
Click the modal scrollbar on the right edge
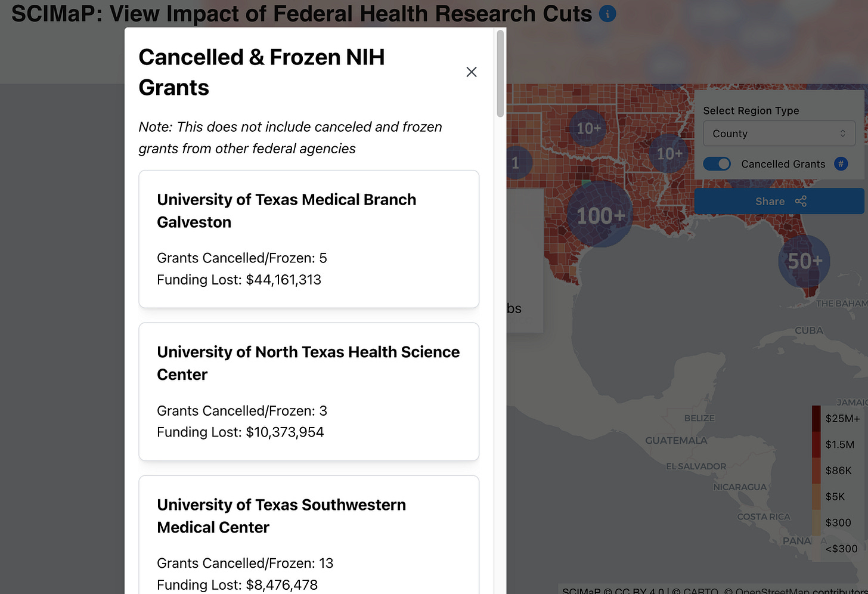coord(500,72)
